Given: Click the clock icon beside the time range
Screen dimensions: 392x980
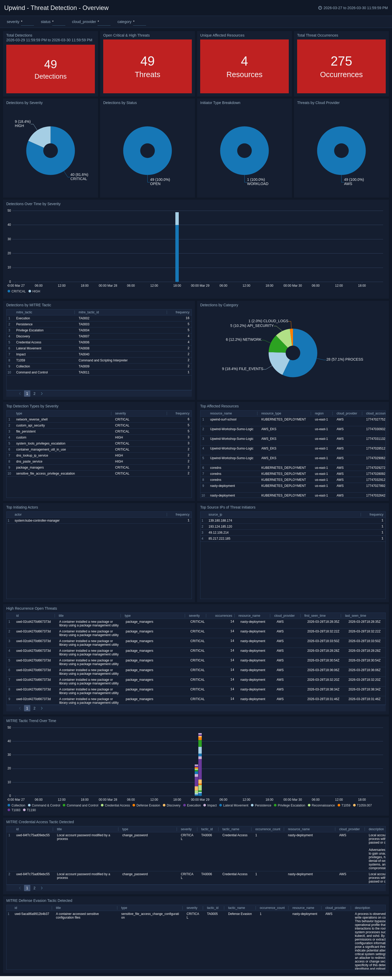Looking at the screenshot, I should tap(320, 8).
